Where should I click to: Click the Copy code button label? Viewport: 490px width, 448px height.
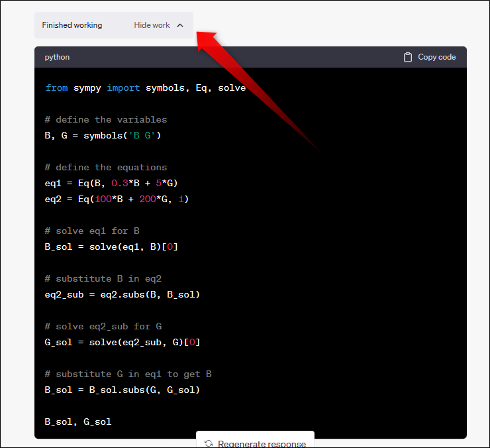(436, 57)
